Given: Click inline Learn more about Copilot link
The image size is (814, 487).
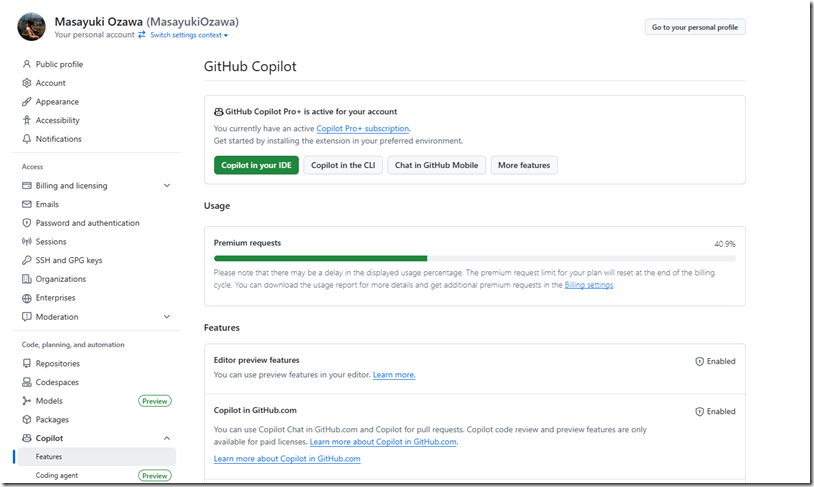Looking at the screenshot, I should 383,442.
